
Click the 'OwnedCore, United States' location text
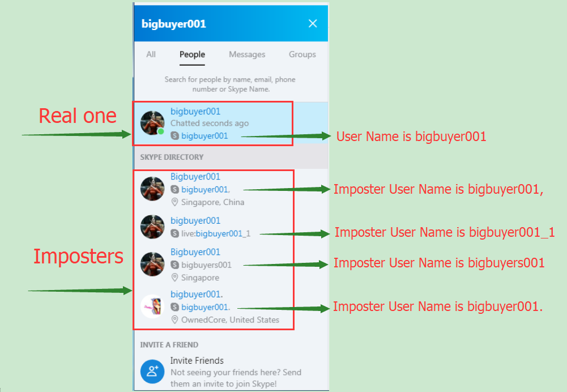pos(230,320)
